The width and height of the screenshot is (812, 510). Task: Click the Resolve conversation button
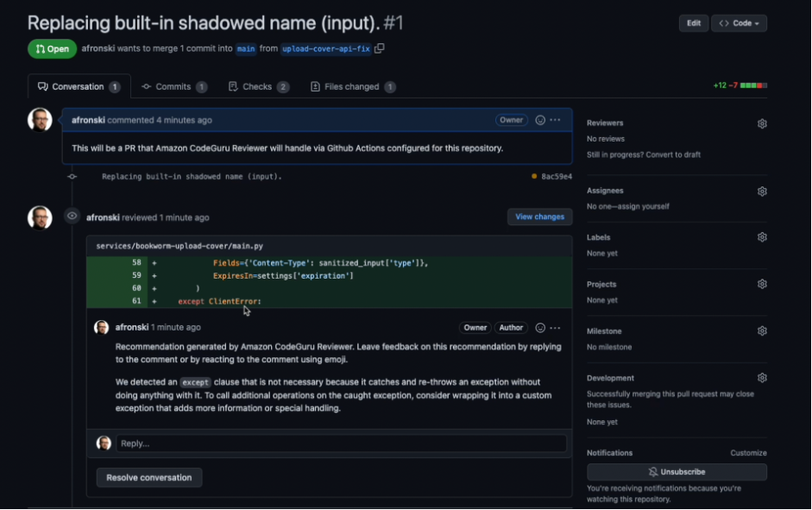click(x=149, y=477)
